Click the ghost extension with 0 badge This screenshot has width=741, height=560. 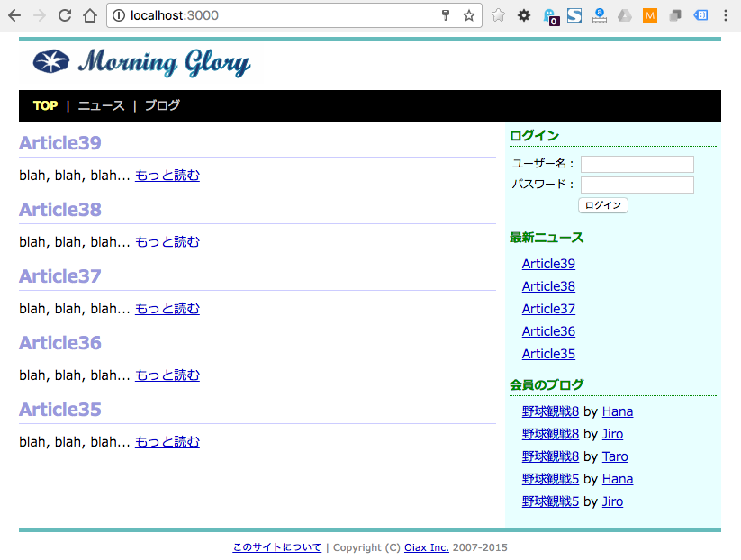pyautogui.click(x=550, y=16)
